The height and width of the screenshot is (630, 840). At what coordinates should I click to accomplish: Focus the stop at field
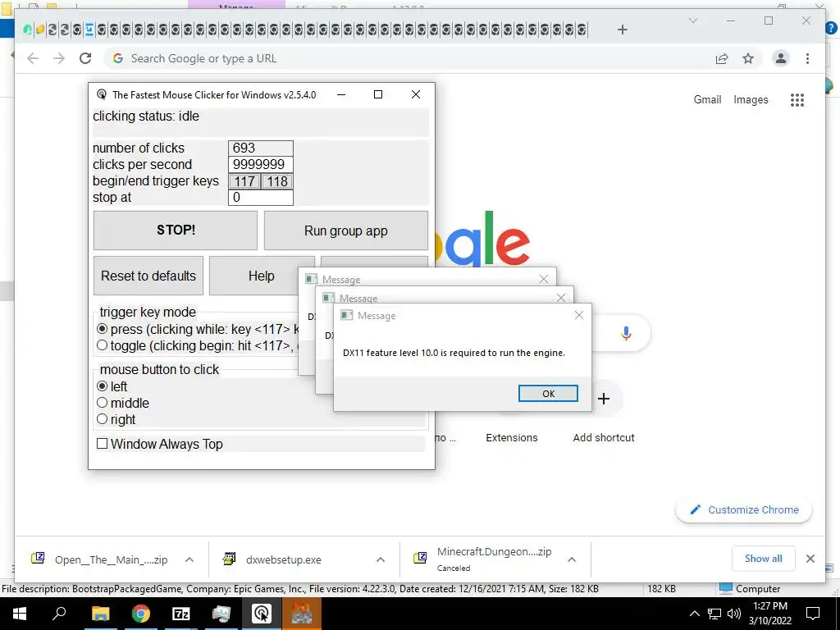pos(260,197)
